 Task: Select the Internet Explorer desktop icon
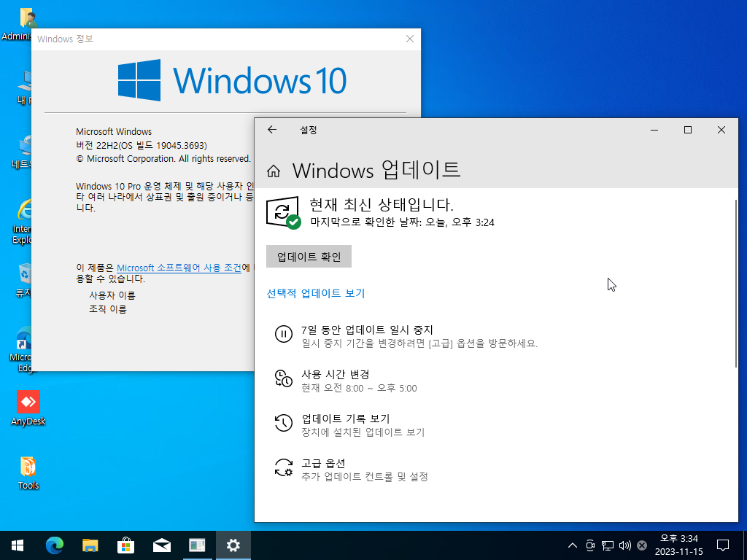pos(22,222)
